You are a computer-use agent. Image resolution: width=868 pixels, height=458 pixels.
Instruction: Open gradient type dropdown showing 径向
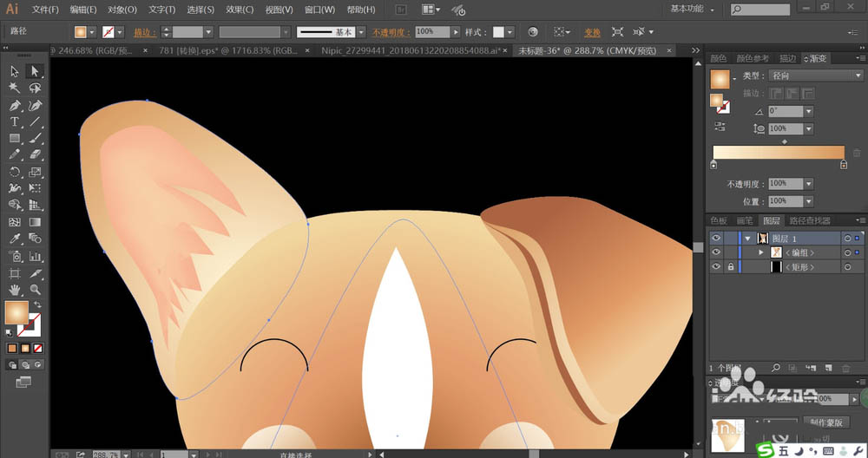coord(813,76)
